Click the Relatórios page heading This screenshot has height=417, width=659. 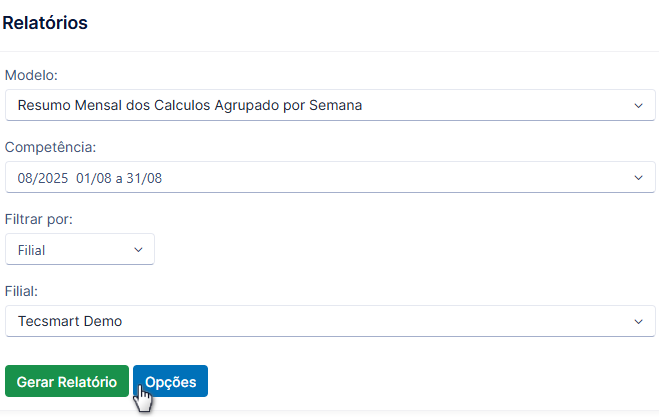click(45, 23)
